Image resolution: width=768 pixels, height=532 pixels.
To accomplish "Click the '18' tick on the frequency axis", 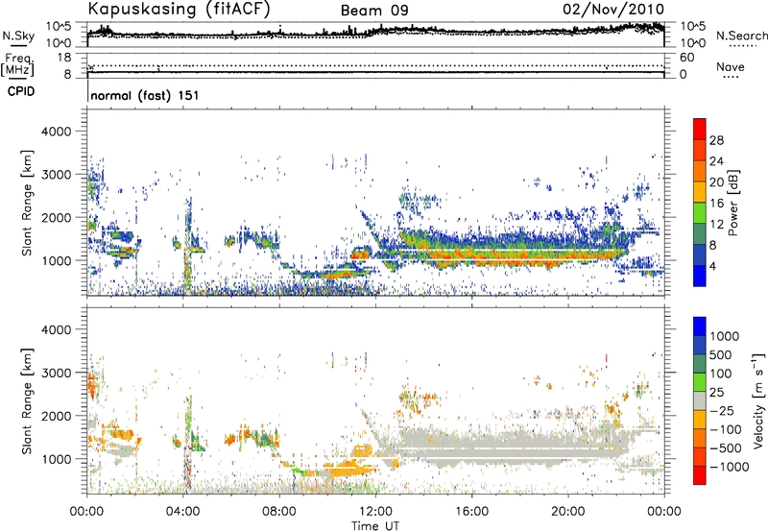I will 63,58.
